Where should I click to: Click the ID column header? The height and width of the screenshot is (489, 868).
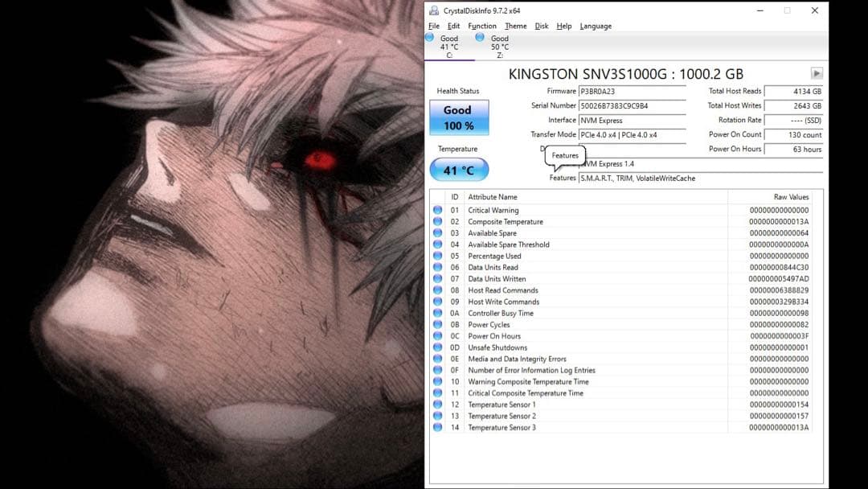click(x=454, y=196)
